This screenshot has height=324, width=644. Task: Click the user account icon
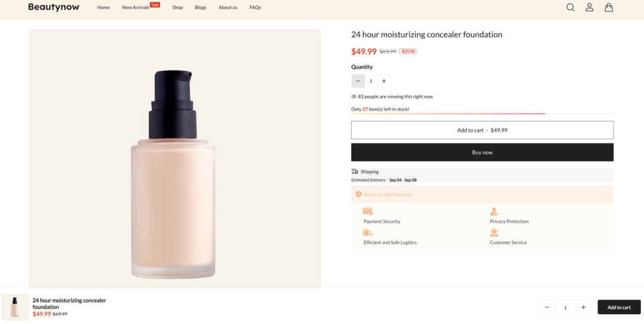(x=589, y=7)
